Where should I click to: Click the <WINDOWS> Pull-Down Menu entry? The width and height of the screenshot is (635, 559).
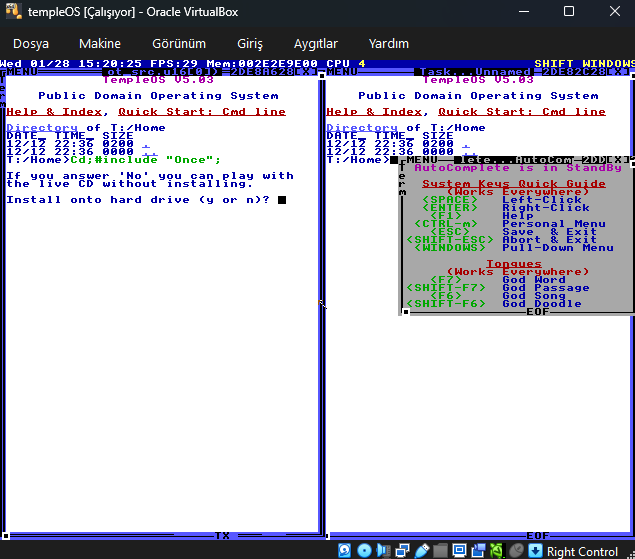point(514,247)
